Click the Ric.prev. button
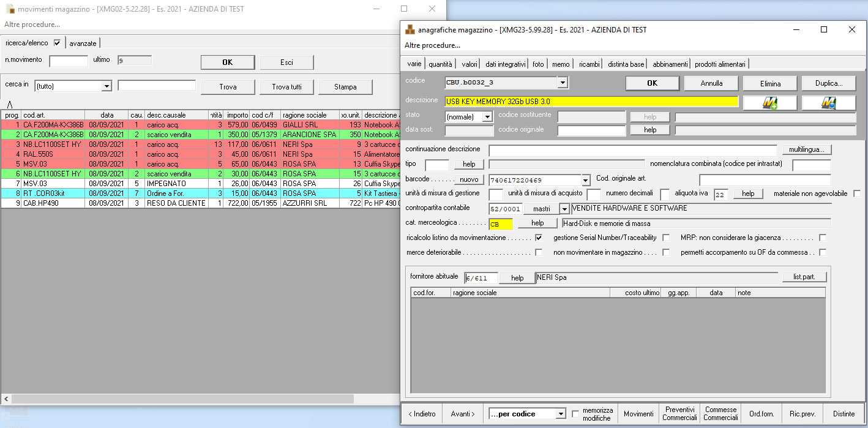 click(x=803, y=414)
